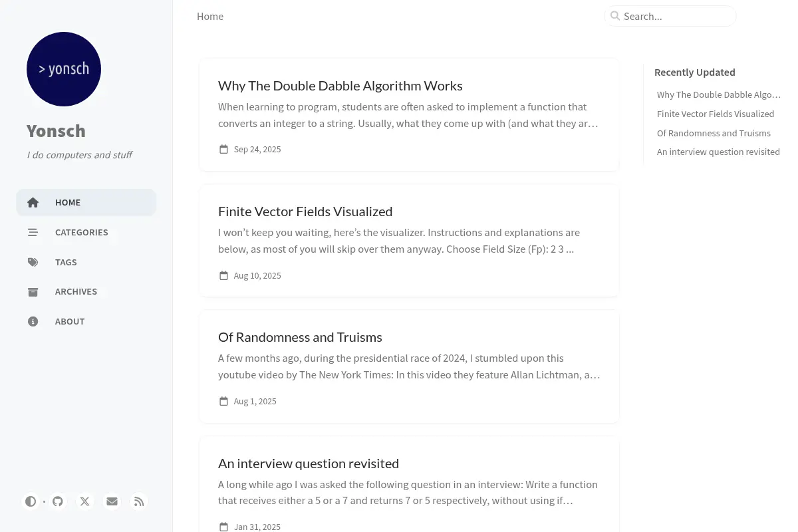Open the Tags sidebar item
Viewport: 798px width, 532px height.
(86, 262)
